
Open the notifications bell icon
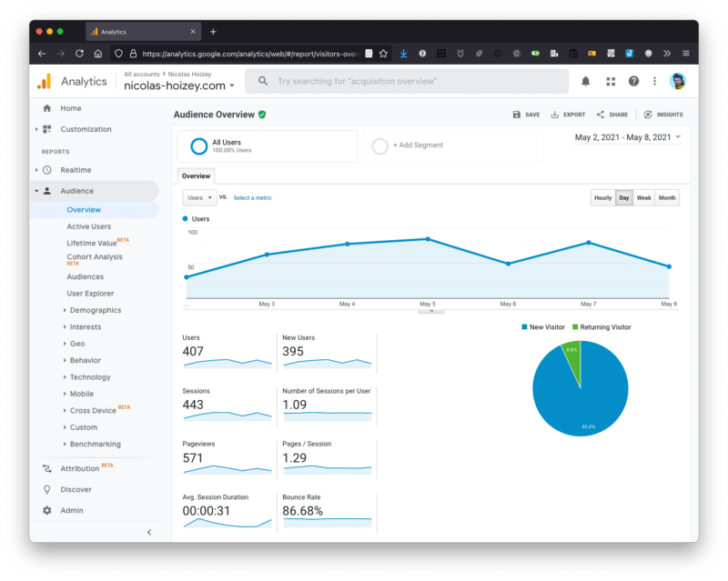tap(585, 81)
